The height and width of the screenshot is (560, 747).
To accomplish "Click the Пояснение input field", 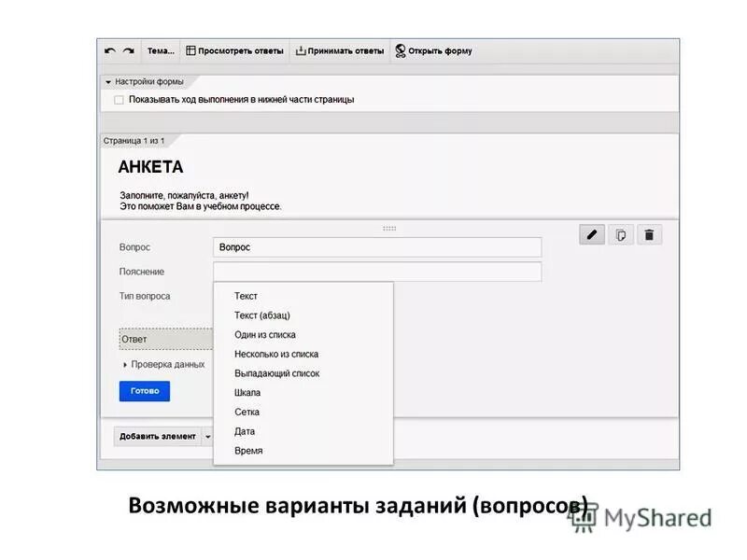I will [x=377, y=272].
